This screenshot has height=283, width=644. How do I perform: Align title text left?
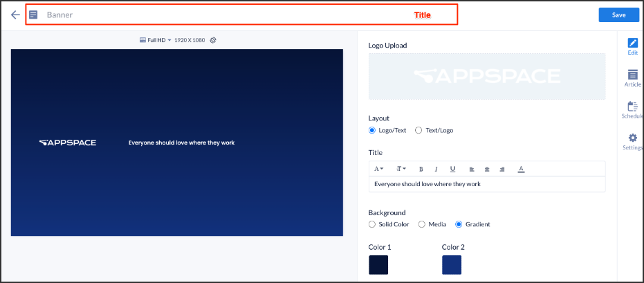click(x=472, y=169)
